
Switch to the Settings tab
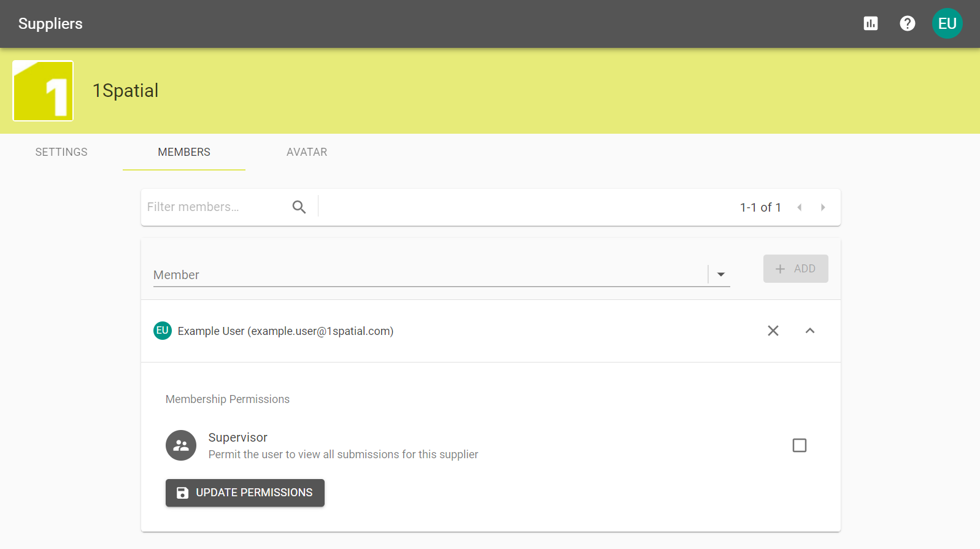pyautogui.click(x=61, y=152)
